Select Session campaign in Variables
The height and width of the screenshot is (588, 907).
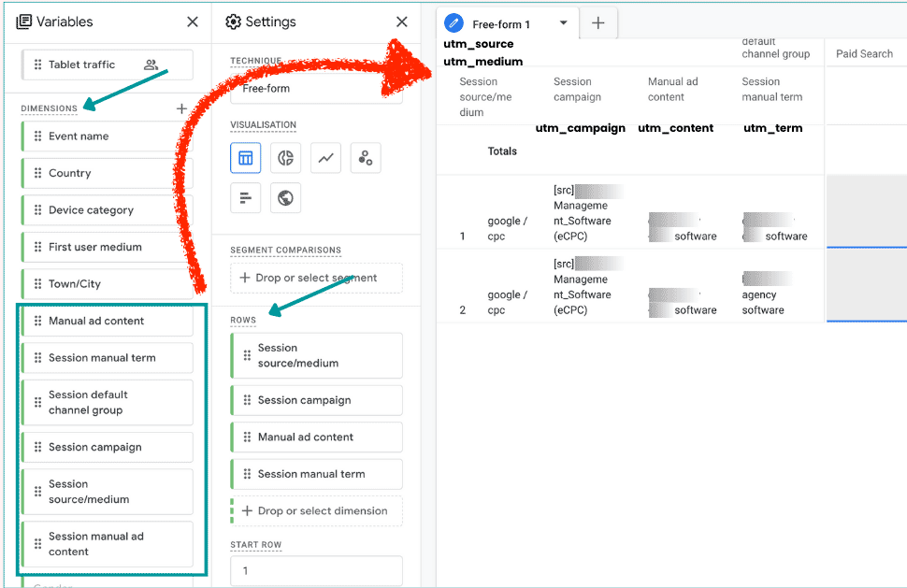(x=108, y=447)
